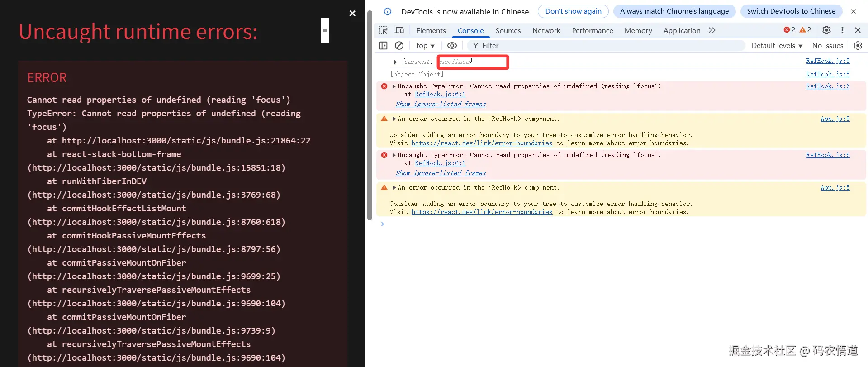
Task: Click the warning count badge
Action: pos(805,30)
